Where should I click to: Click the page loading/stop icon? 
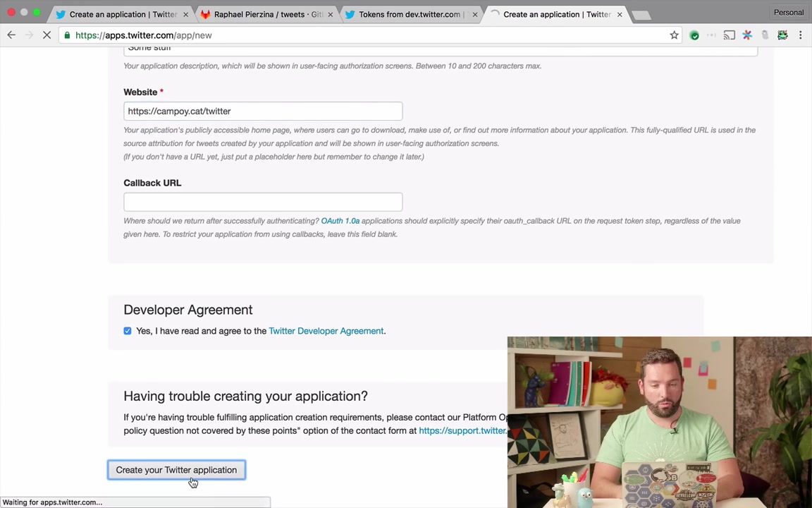click(47, 35)
